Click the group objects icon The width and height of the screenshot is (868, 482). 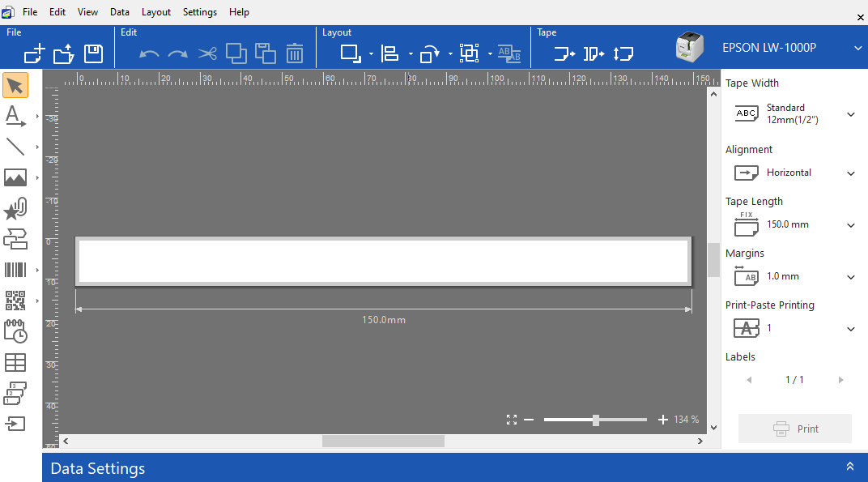470,53
